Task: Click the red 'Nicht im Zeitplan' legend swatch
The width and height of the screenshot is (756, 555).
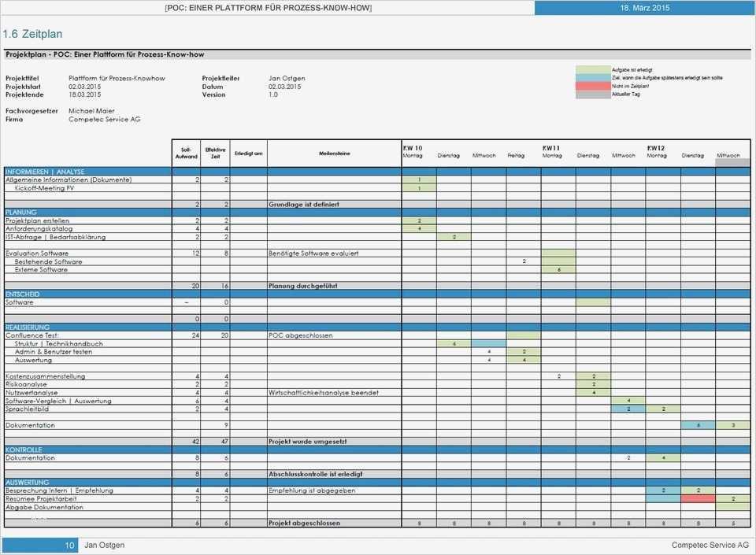Action: [592, 86]
